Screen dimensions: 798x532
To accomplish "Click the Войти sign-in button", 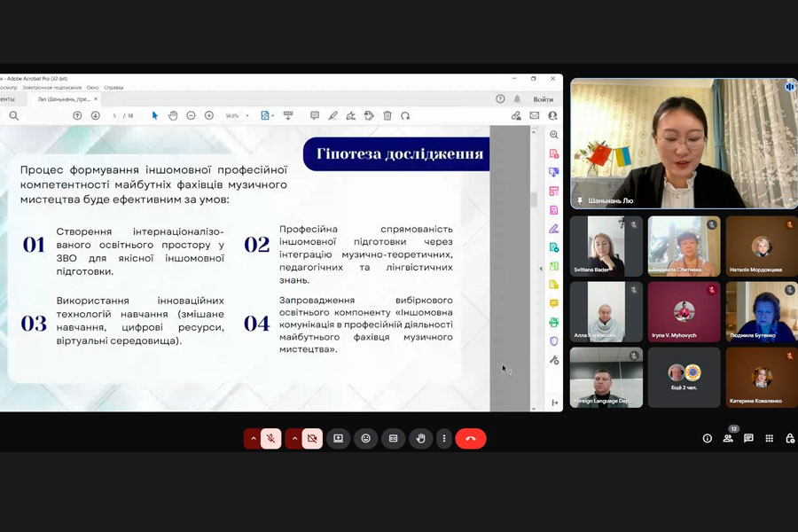I will pyautogui.click(x=543, y=99).
